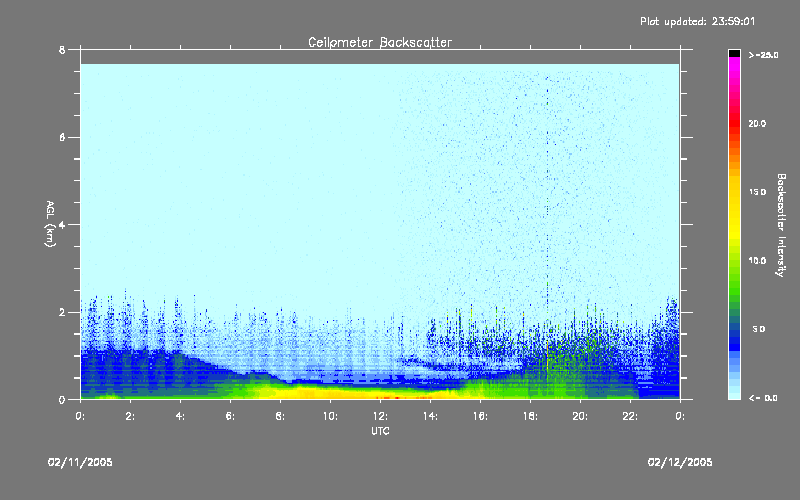This screenshot has height=500, width=800.
Task: Click the '12:' hour tick label
Action: tap(380, 416)
